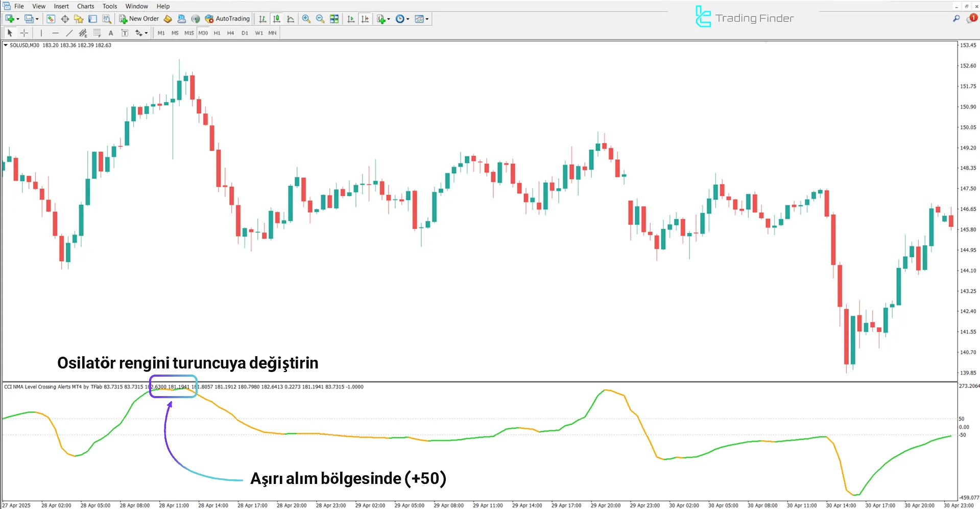Toggle candlestick chart mode

[x=276, y=19]
